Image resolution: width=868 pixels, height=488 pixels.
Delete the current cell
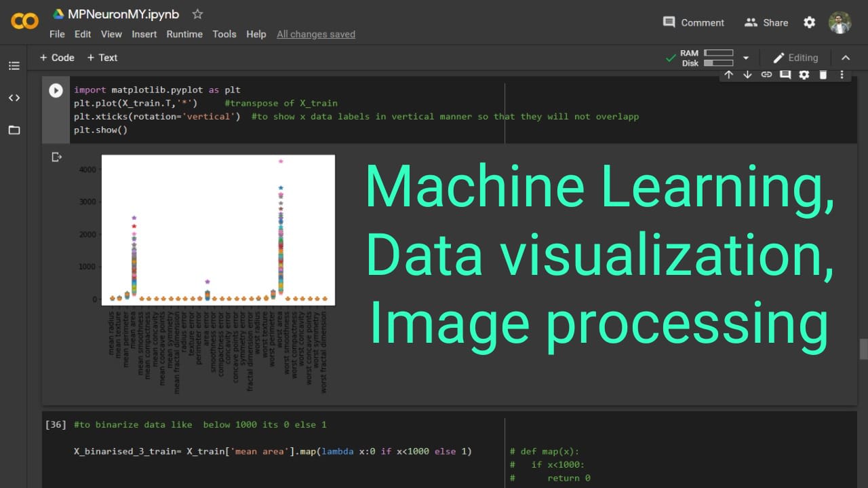point(823,75)
